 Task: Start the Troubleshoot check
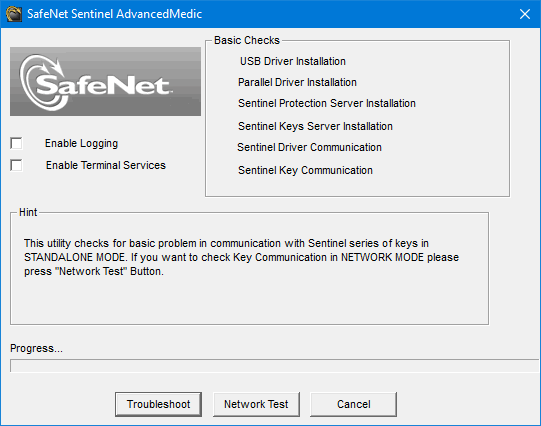[158, 404]
